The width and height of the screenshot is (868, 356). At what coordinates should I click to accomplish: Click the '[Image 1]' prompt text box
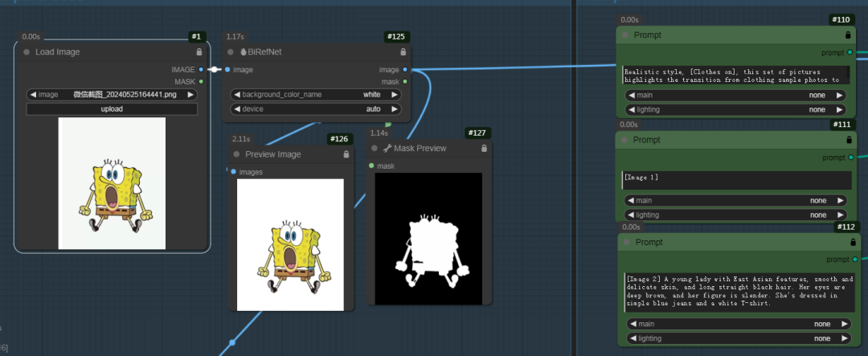(737, 181)
